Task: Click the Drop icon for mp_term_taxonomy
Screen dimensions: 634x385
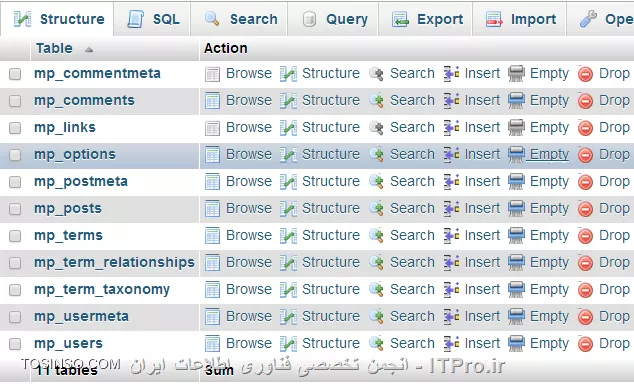Action: (585, 290)
